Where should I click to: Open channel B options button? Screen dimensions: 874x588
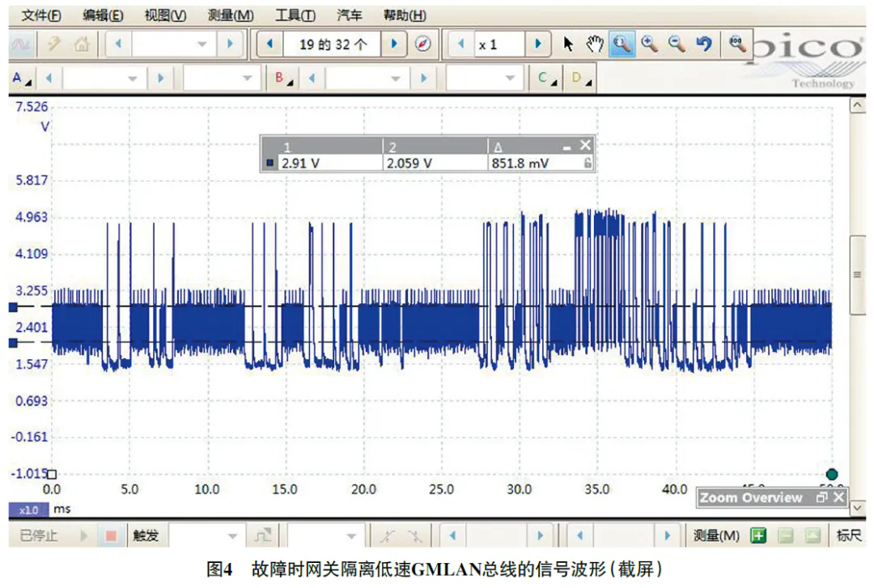284,78
